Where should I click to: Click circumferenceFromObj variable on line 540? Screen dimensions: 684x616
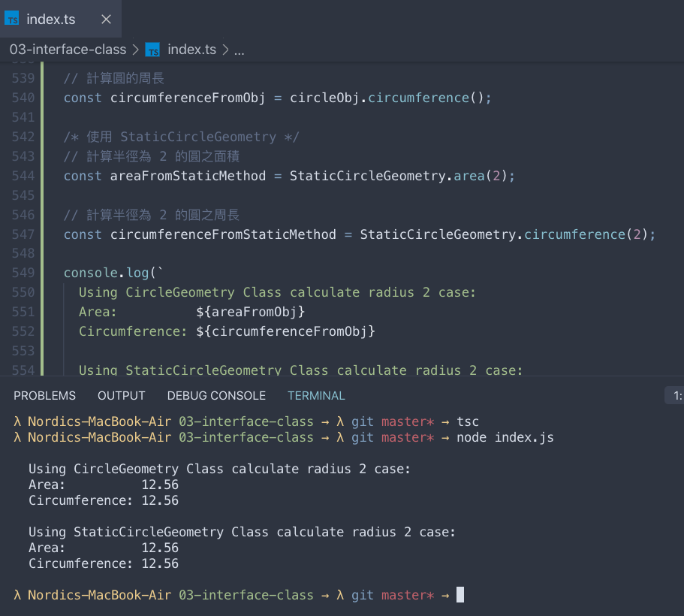click(188, 98)
